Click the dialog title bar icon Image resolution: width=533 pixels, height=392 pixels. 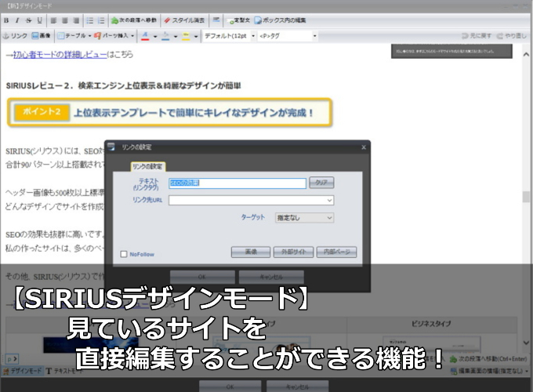tap(111, 147)
